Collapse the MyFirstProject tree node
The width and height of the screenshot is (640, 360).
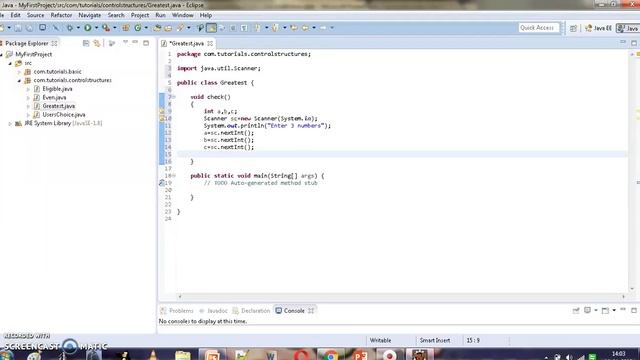tap(2, 54)
